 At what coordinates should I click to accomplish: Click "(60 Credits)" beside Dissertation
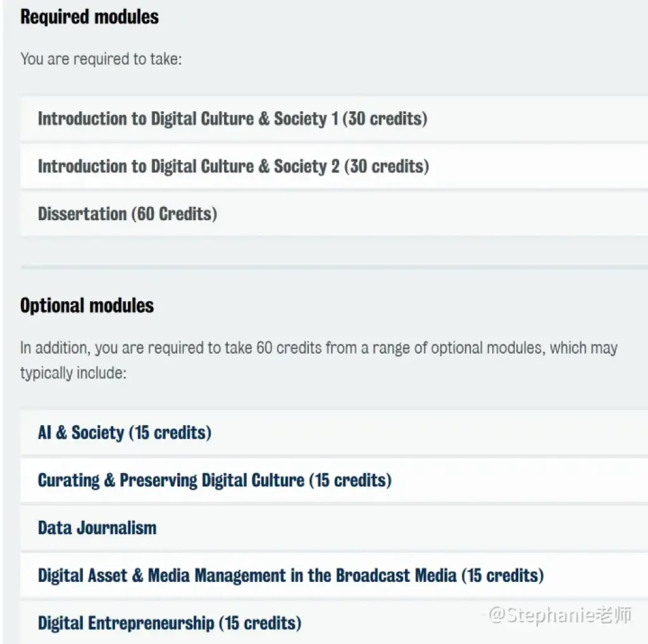click(x=174, y=214)
